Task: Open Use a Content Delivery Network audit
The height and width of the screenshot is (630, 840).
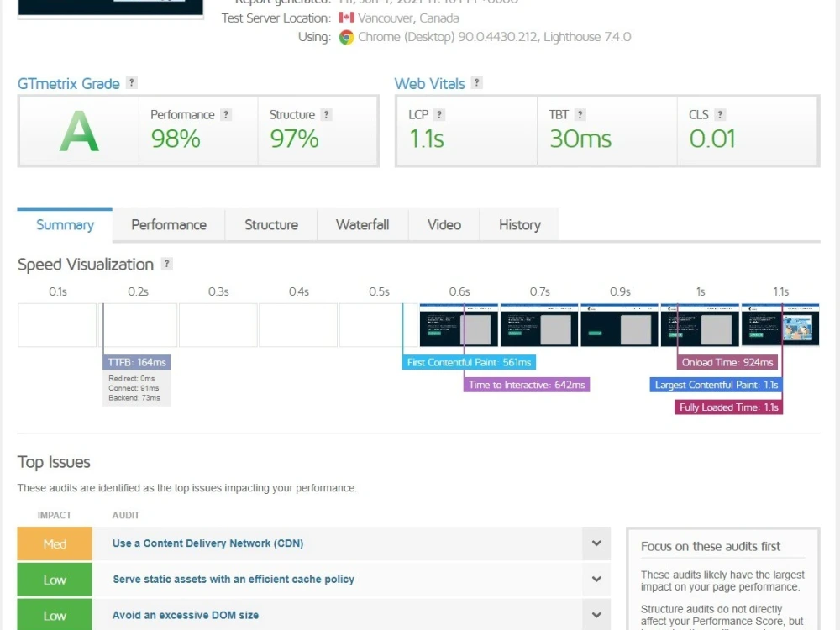Action: tap(207, 543)
